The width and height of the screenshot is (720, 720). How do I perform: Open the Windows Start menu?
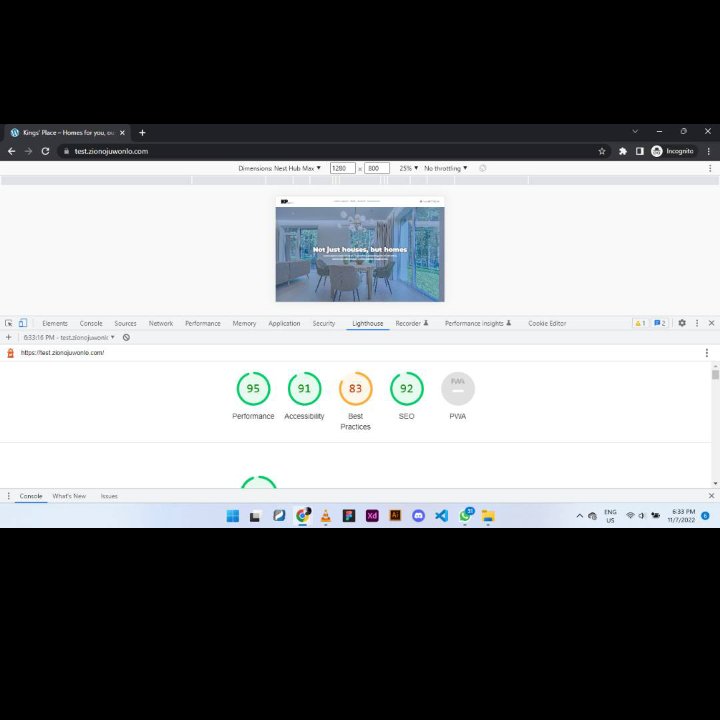[x=233, y=516]
